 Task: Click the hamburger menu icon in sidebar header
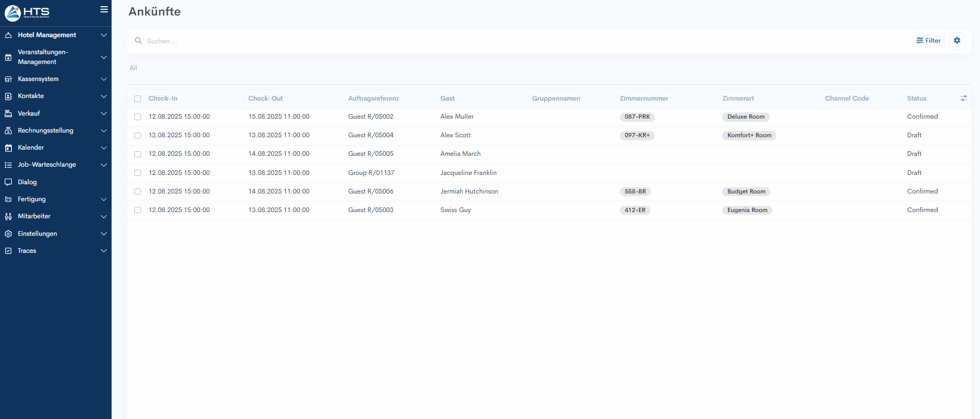point(104,9)
